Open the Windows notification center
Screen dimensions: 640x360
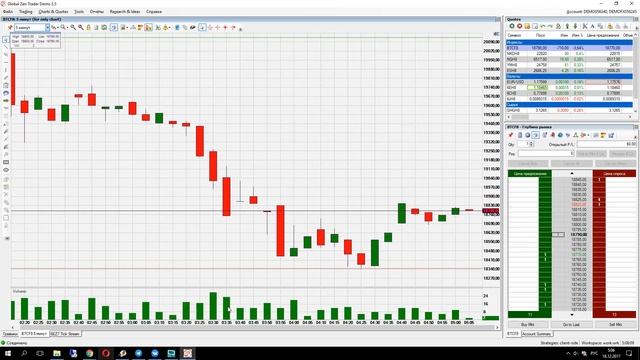pos(629,353)
